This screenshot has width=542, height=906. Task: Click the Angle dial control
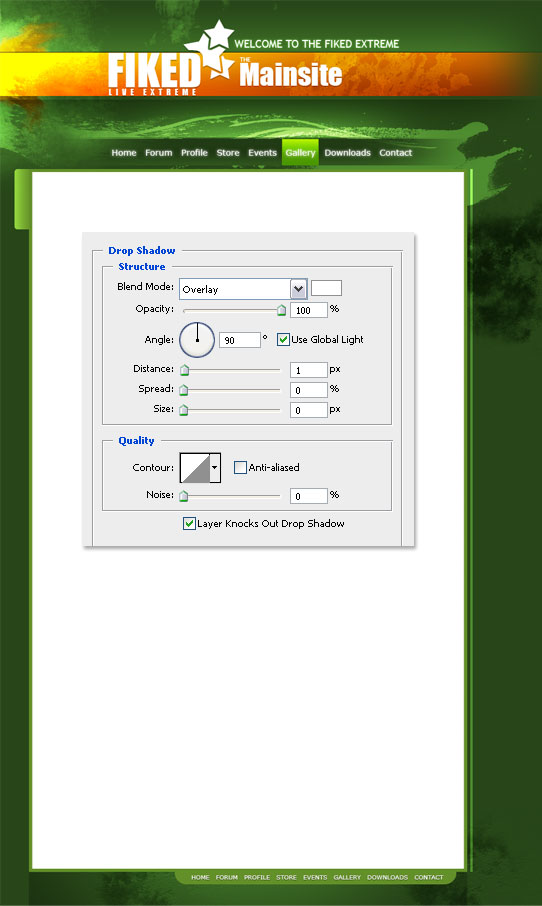(x=197, y=340)
